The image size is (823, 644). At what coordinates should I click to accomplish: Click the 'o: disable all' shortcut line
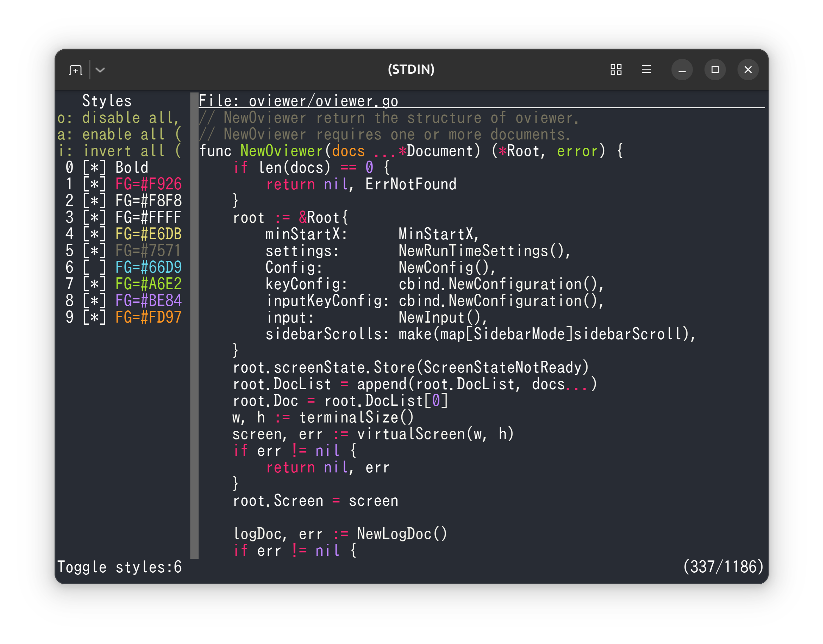click(118, 118)
